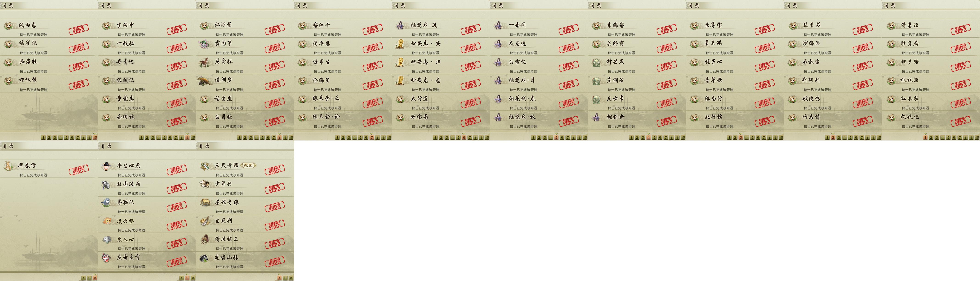This screenshot has height=281, width=980.
Task: Click the rabbit icon beside 拜春擂
Action: pyautogui.click(x=8, y=166)
